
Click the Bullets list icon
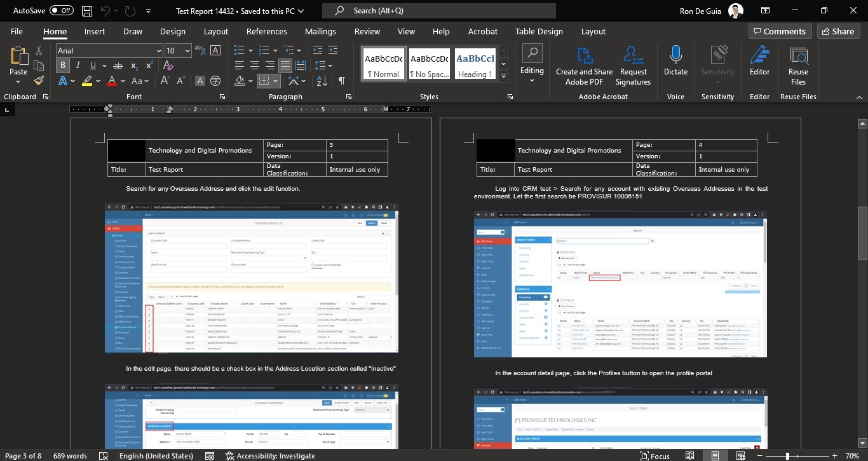[x=239, y=51]
